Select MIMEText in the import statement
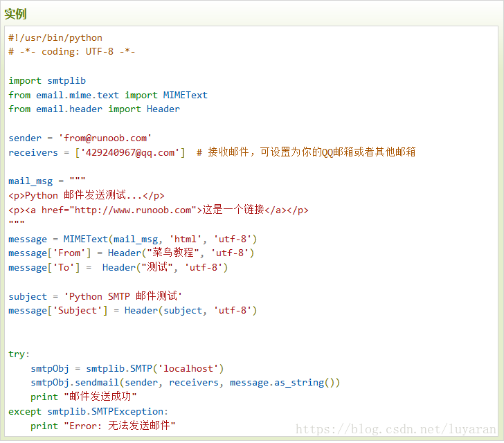The height and width of the screenshot is (443, 504). click(185, 95)
